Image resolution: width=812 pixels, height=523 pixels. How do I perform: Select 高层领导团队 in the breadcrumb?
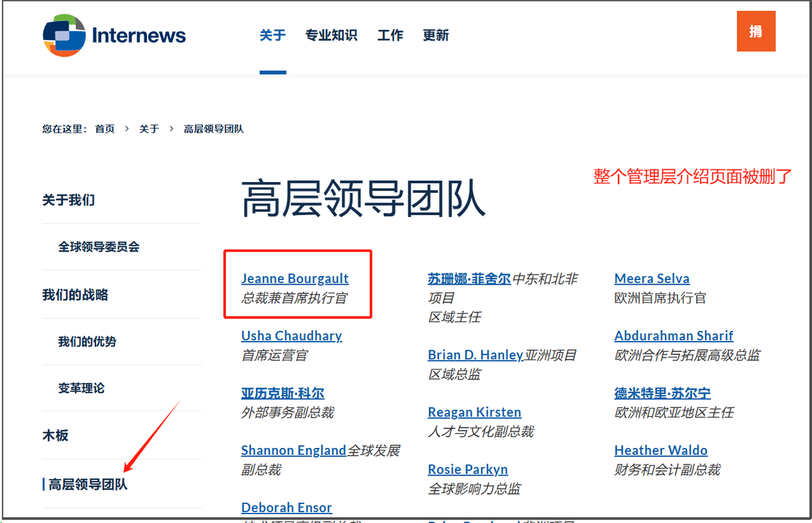coord(214,129)
